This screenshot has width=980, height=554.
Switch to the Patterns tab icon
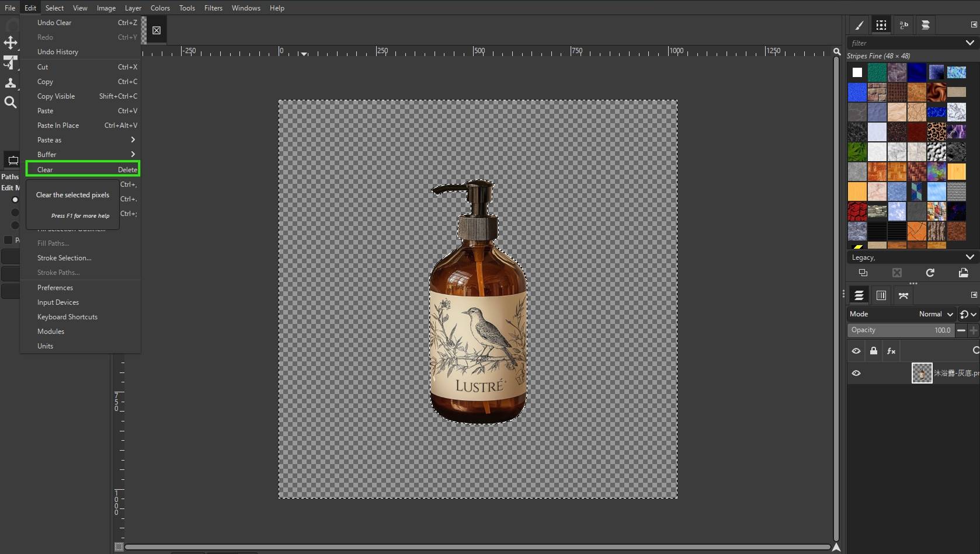[881, 25]
